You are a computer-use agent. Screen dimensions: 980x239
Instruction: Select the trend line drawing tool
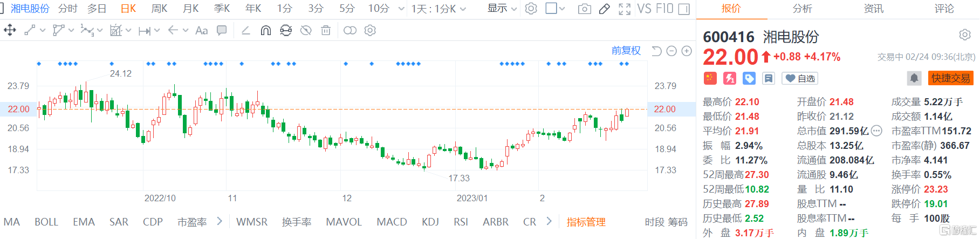tap(30, 30)
